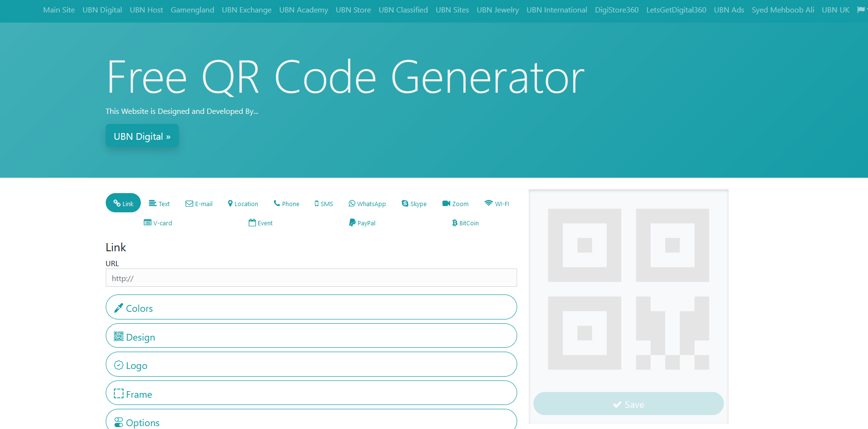Open the UBN Classified link

[x=403, y=10]
